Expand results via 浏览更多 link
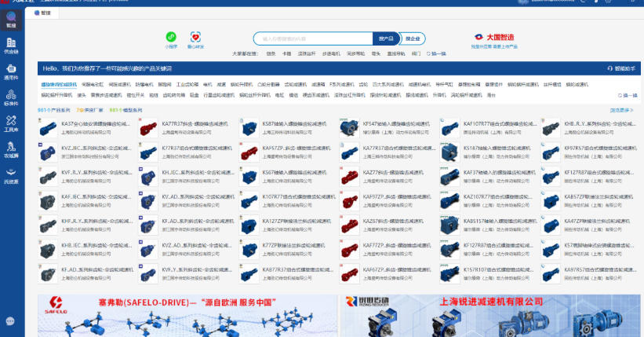 click(x=621, y=111)
